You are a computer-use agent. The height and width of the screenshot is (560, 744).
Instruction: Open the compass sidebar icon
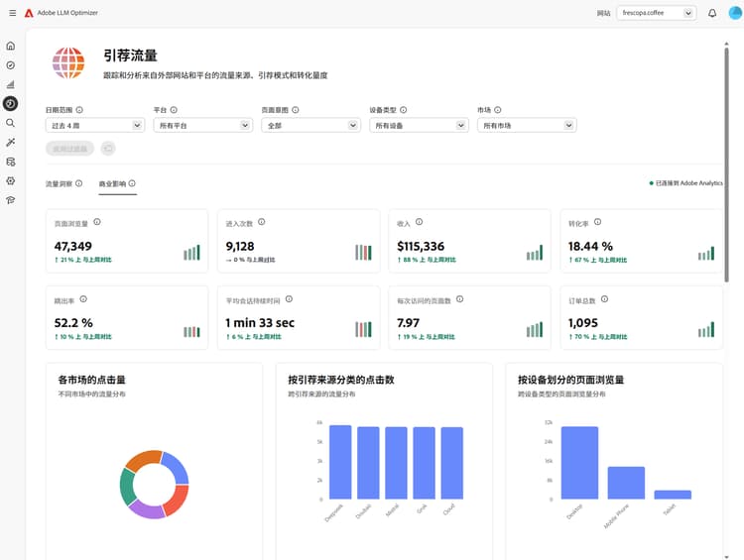click(x=11, y=65)
